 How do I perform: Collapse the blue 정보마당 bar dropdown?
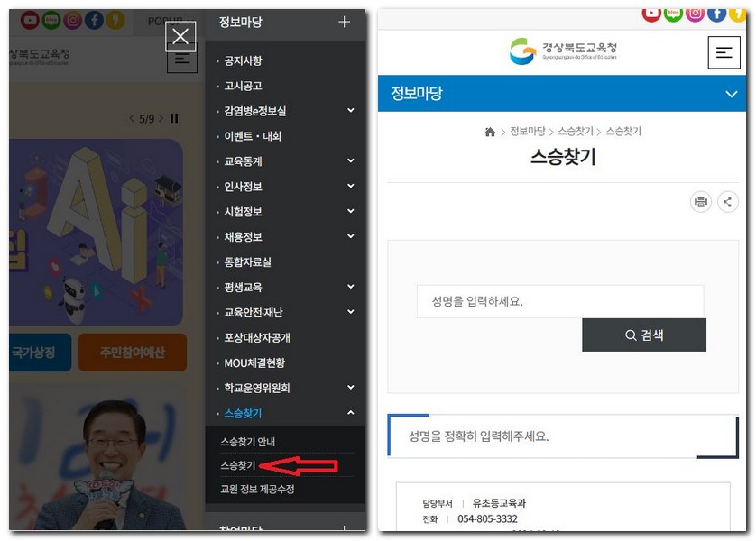(x=733, y=92)
